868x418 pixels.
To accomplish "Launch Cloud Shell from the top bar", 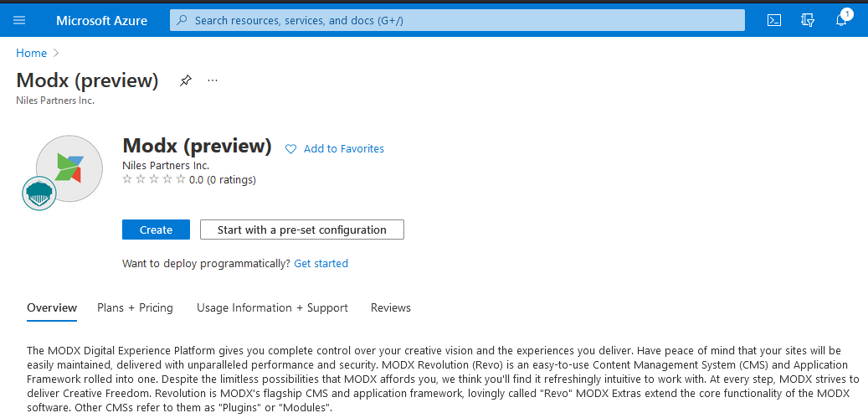I will click(774, 20).
